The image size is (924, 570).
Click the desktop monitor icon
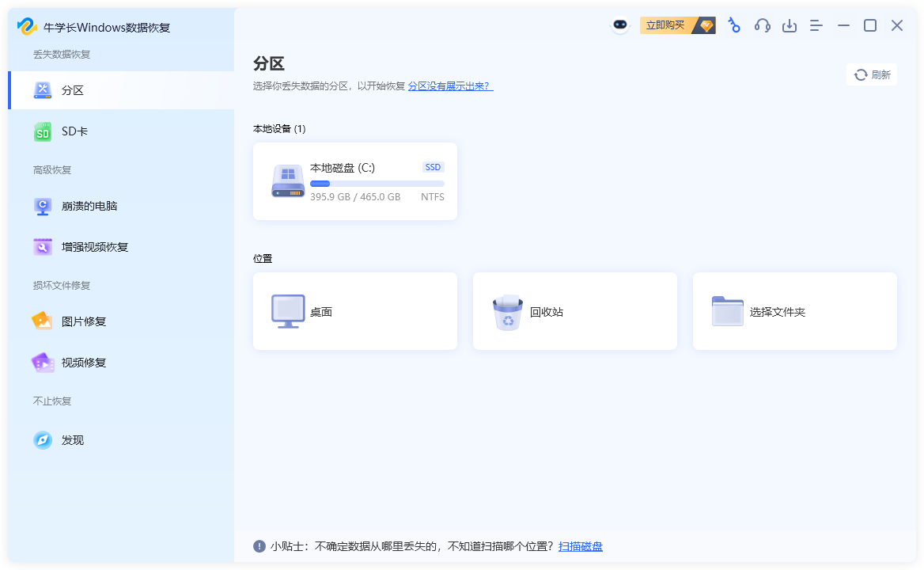288,311
